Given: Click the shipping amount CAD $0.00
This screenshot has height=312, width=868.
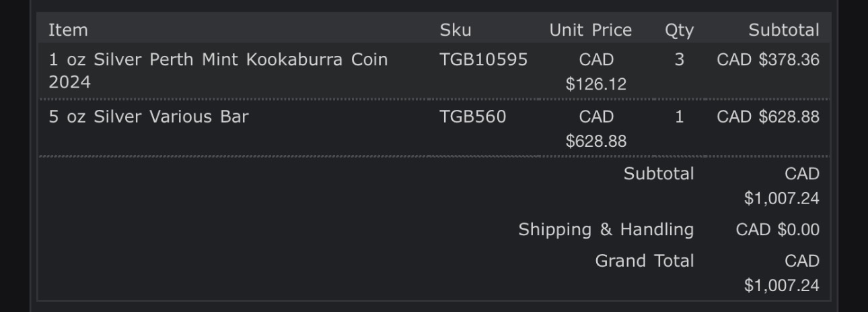Looking at the screenshot, I should click(777, 230).
